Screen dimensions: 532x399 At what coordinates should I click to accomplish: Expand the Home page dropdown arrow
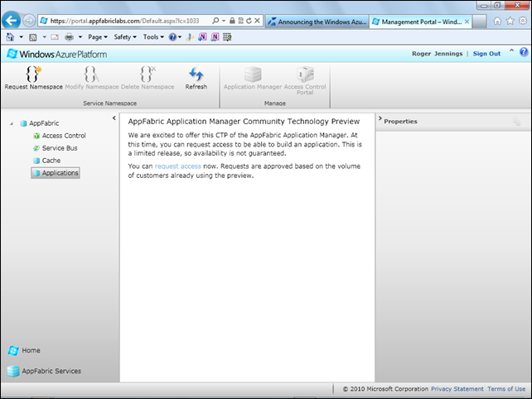[x=21, y=37]
